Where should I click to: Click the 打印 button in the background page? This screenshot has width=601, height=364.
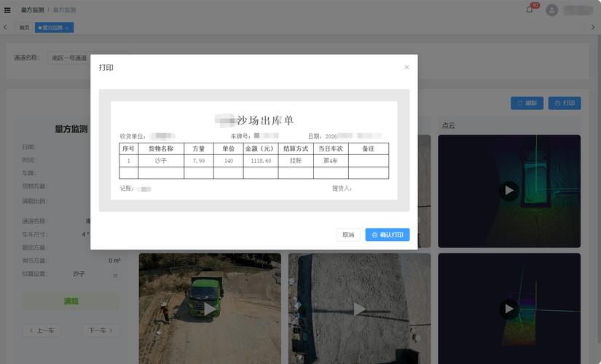(564, 103)
